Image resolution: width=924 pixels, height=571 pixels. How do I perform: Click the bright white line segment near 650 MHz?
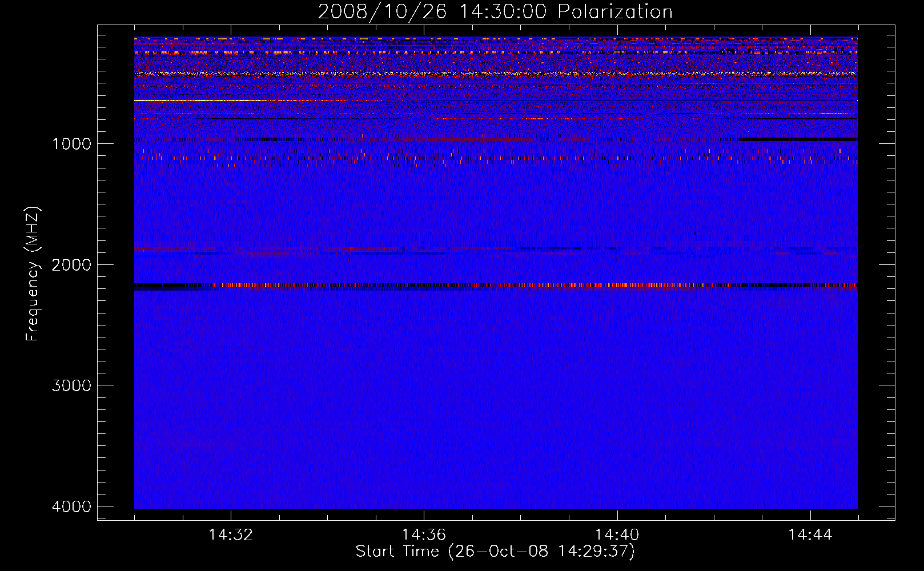coord(200,100)
